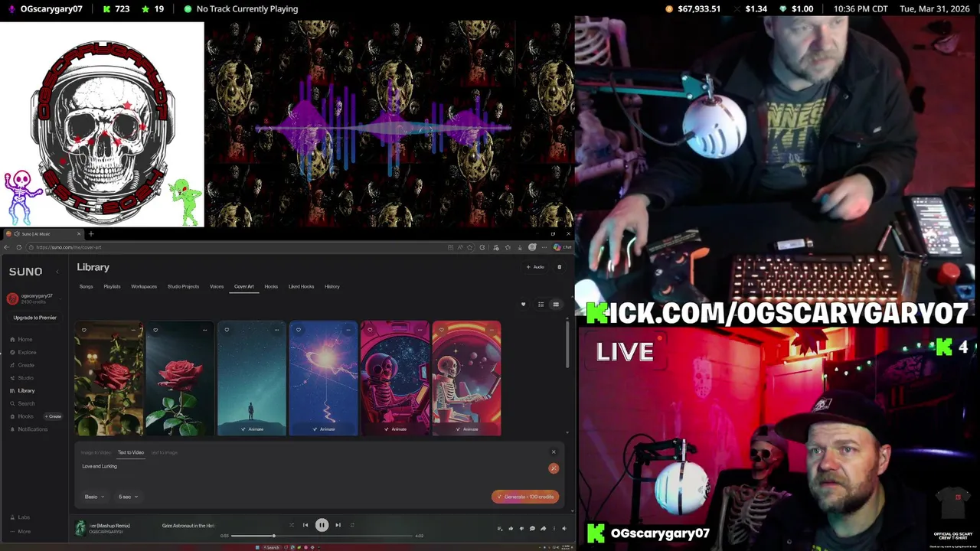
Task: Like the lightning planet cover art
Action: point(298,331)
